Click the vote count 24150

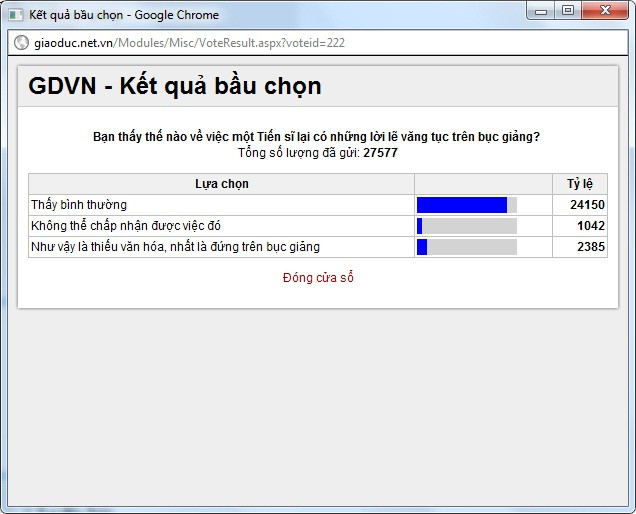(587, 205)
